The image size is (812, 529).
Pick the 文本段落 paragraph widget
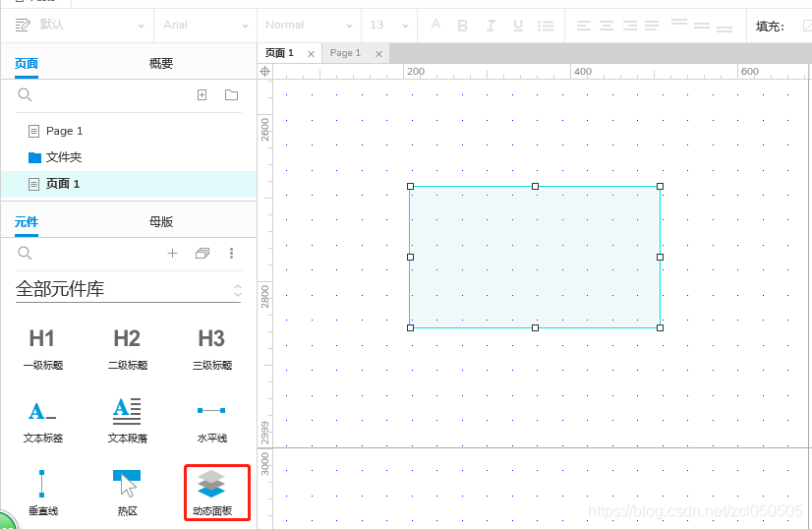128,421
